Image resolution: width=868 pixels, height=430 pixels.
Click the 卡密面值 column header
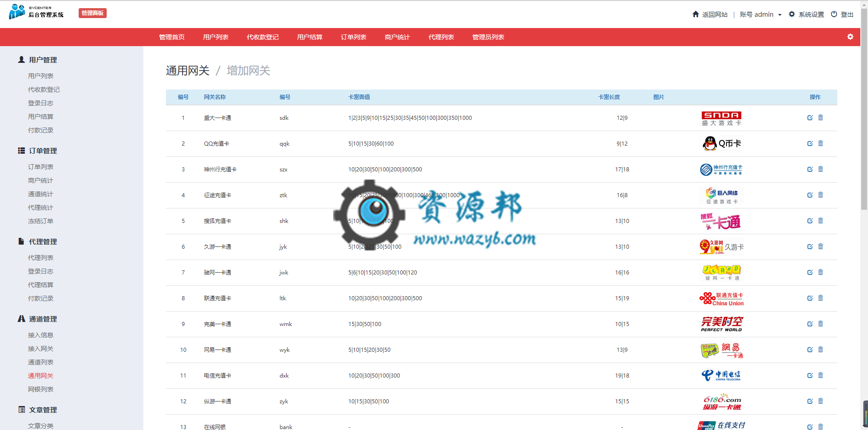pyautogui.click(x=359, y=97)
